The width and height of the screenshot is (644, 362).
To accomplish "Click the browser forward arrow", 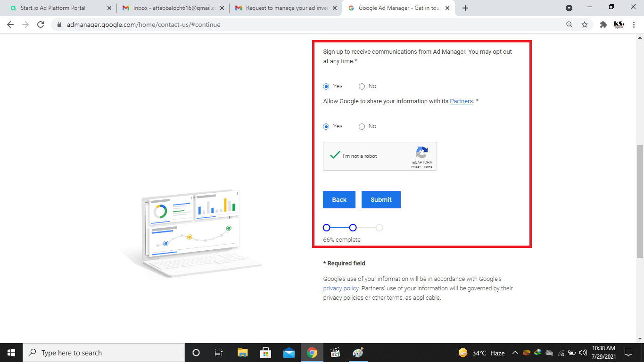I will (25, 25).
